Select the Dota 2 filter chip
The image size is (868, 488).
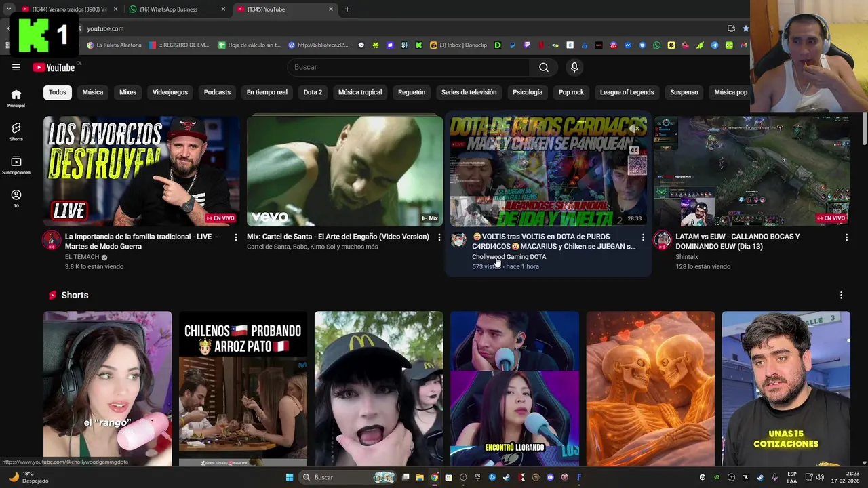[x=313, y=92]
